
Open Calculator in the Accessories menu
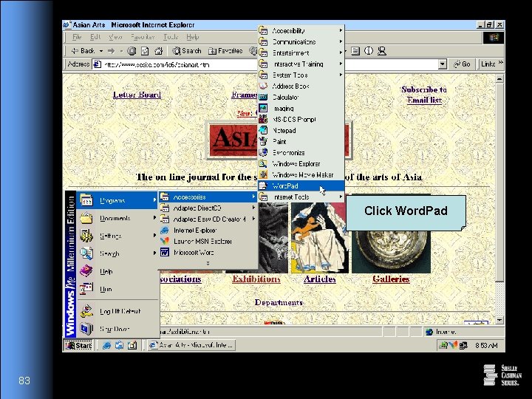301,98
